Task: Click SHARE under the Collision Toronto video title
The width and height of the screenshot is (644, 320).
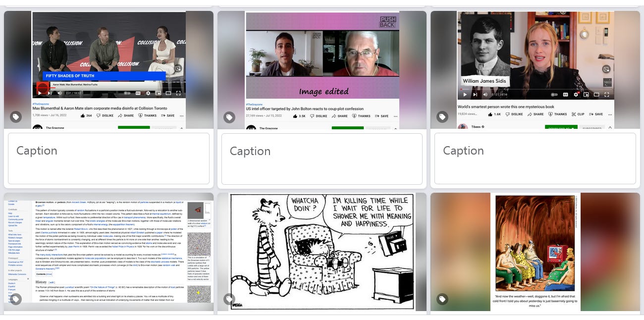Action: (x=126, y=115)
